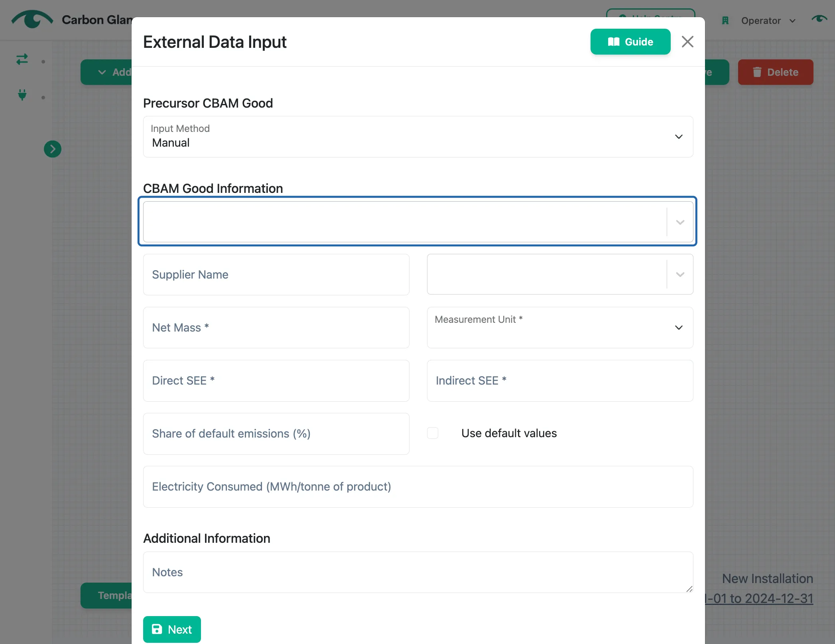Click the Next button at the bottom

172,629
